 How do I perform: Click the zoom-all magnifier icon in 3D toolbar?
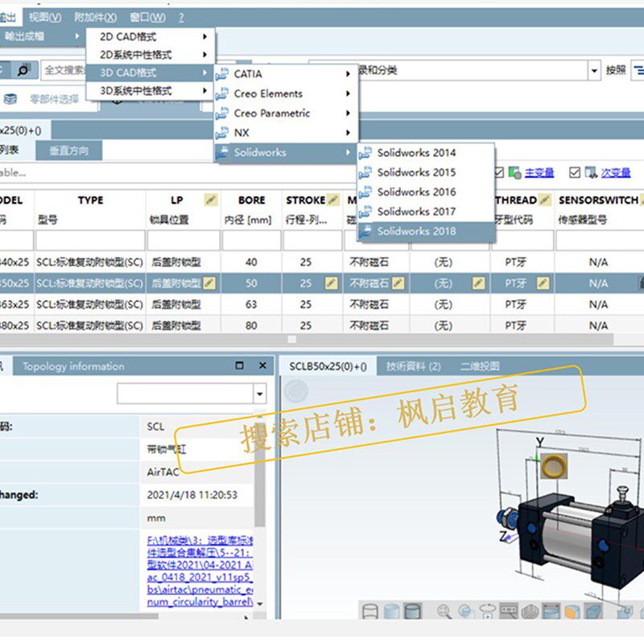[444, 611]
